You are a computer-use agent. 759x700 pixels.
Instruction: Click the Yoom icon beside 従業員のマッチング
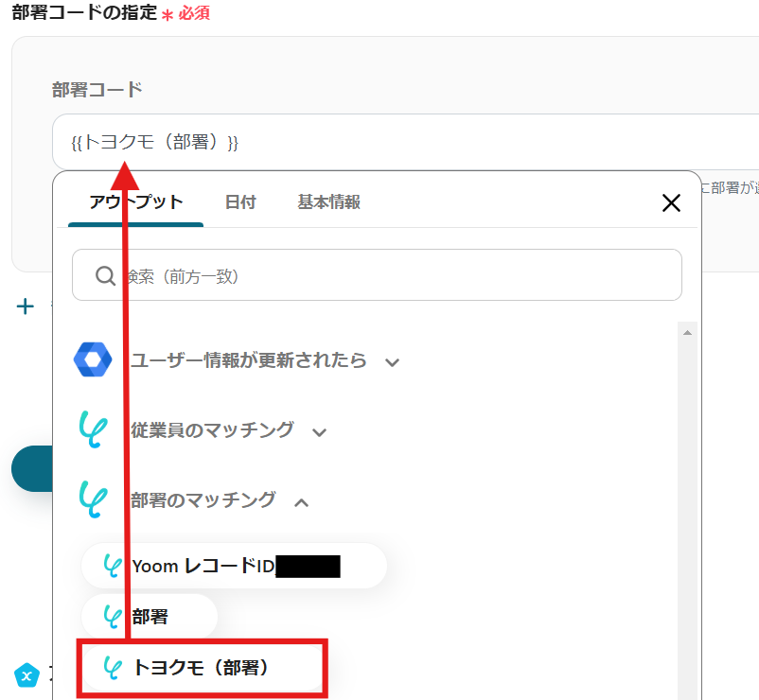click(x=93, y=429)
